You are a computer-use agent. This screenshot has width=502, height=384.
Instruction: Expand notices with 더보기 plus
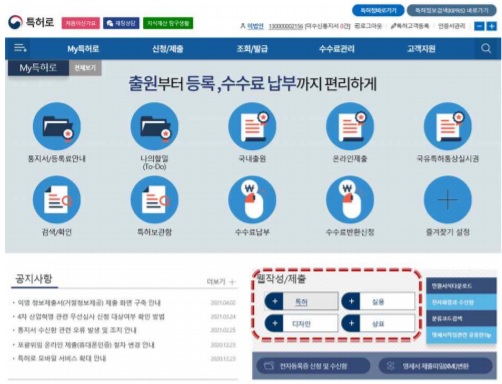point(221,282)
